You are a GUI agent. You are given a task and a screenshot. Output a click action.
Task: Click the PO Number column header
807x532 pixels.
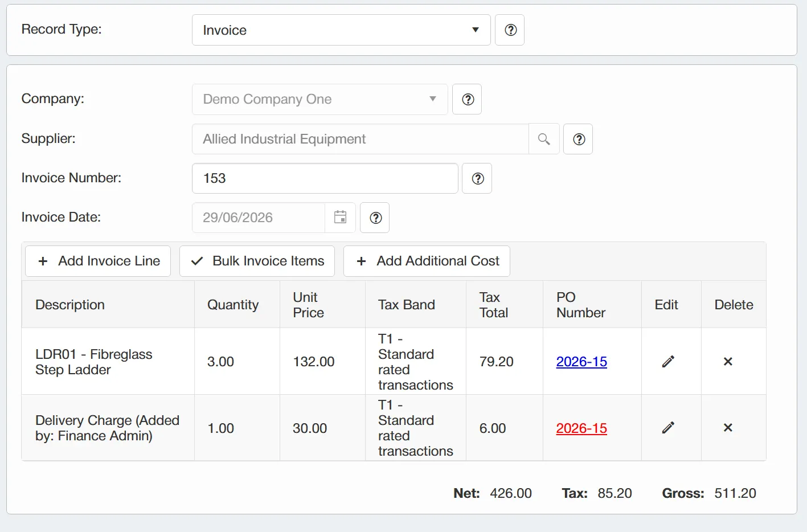[592, 305]
